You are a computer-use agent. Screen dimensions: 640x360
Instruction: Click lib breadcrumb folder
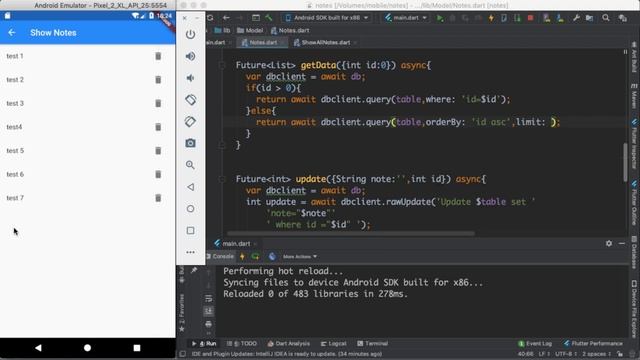(x=222, y=31)
